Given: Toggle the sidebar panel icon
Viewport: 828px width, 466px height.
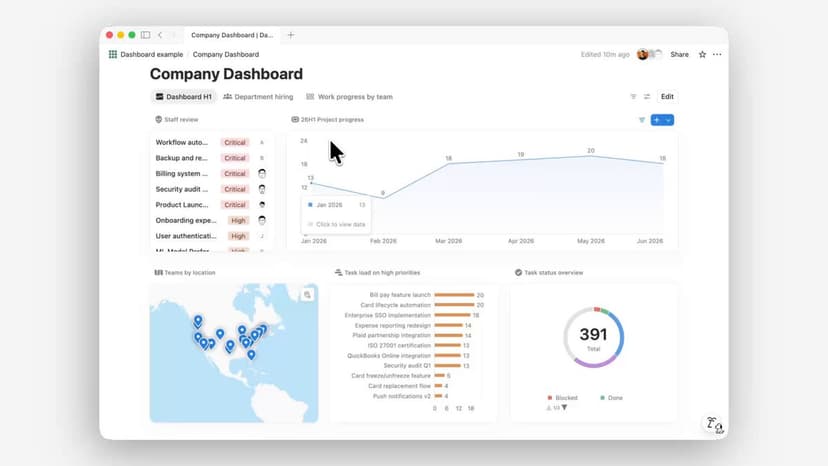Looking at the screenshot, I should [145, 35].
